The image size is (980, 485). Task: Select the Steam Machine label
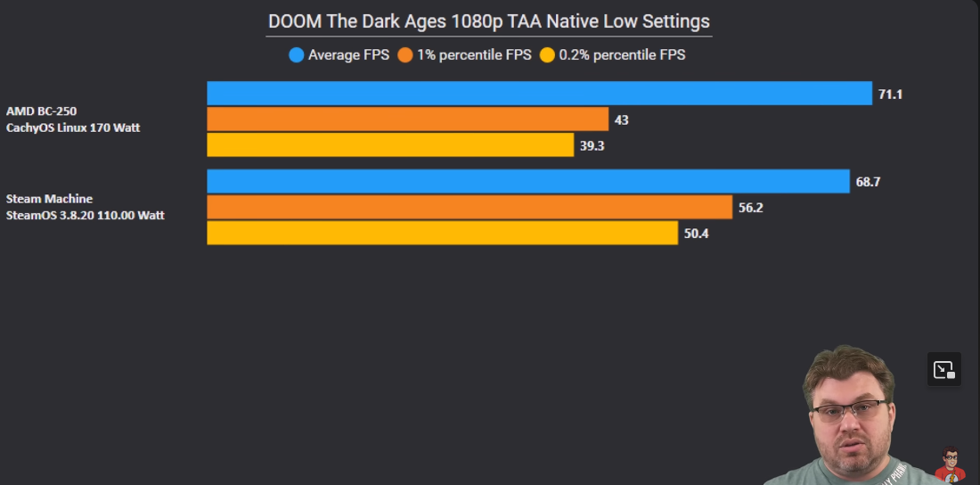pyautogui.click(x=49, y=199)
